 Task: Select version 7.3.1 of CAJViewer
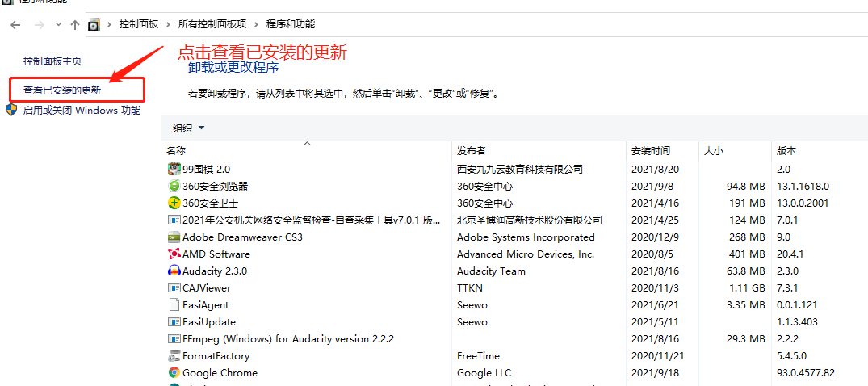point(788,288)
